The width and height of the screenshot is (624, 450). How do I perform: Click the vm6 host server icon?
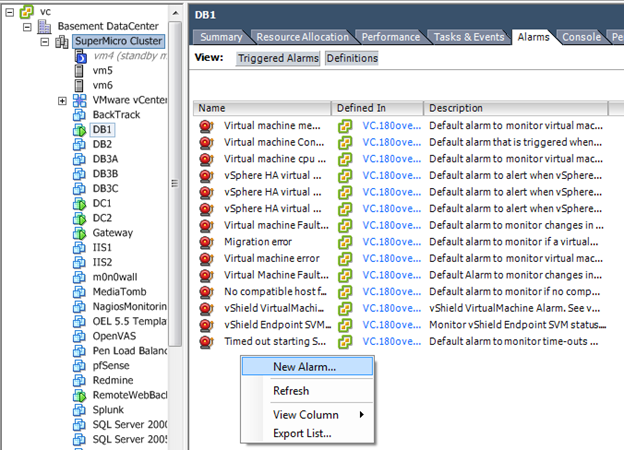click(79, 86)
